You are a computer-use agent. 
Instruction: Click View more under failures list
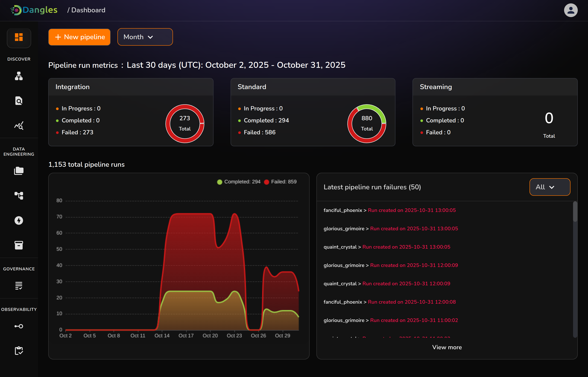[447, 347]
